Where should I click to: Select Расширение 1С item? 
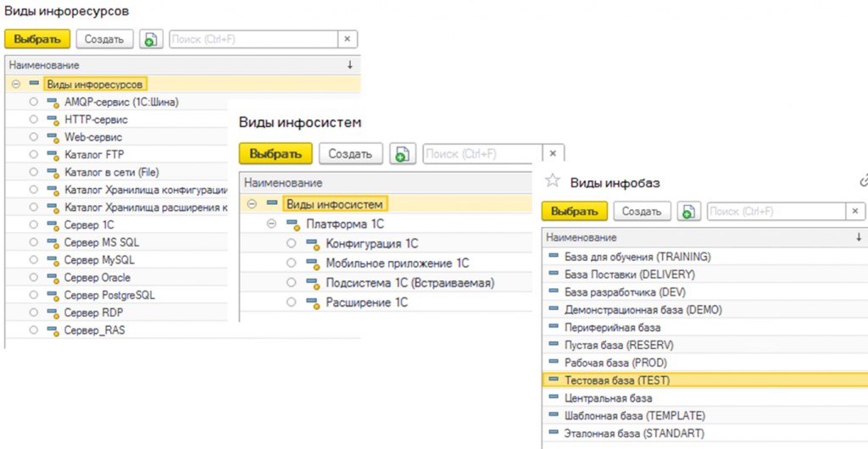[x=366, y=302]
